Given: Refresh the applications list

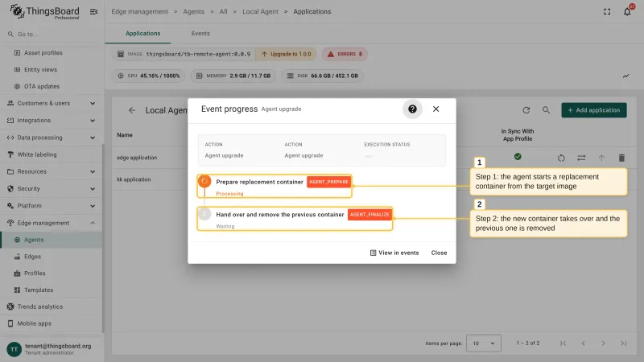Looking at the screenshot, I should tap(526, 110).
